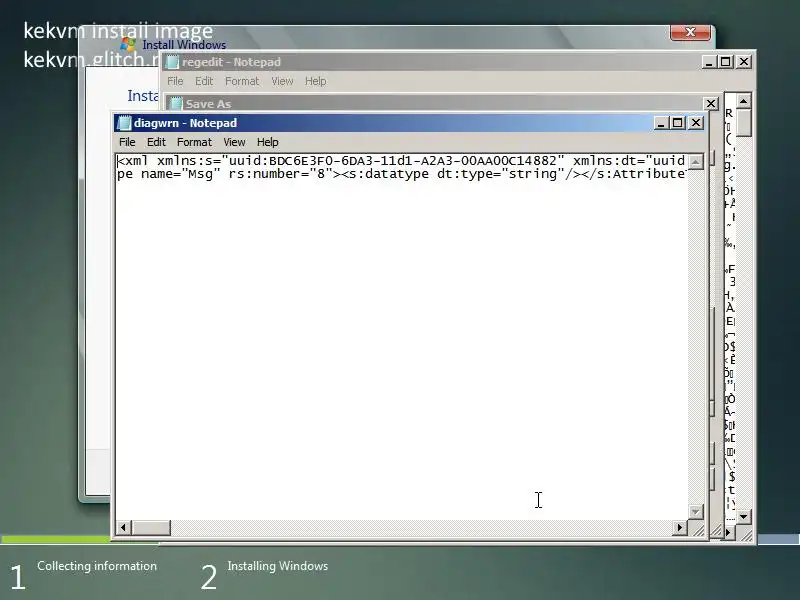Click the xml text in diagwrn
The image size is (800, 600).
point(401,161)
